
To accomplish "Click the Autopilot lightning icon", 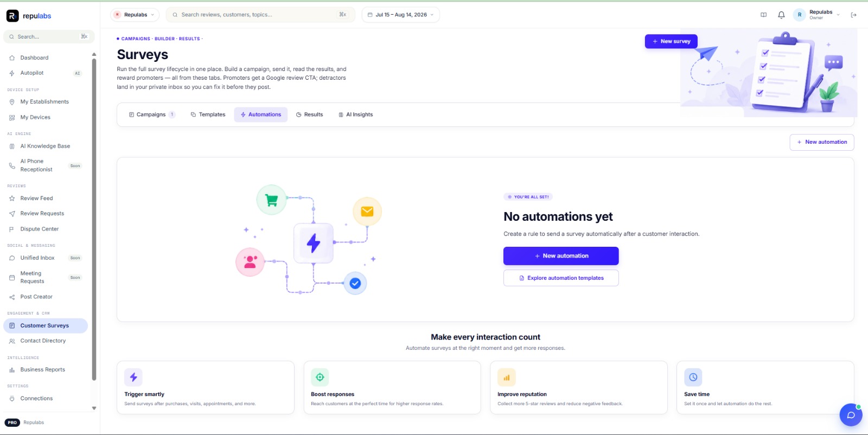I will click(x=12, y=73).
